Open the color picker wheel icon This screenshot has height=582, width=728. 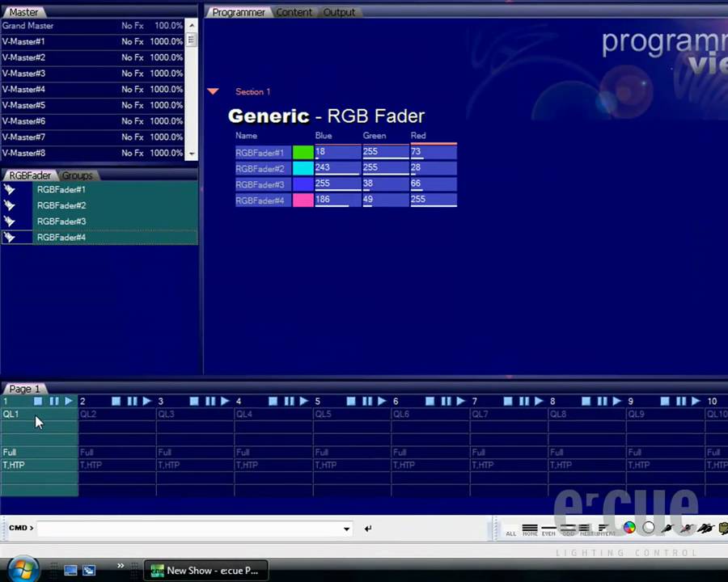(629, 528)
